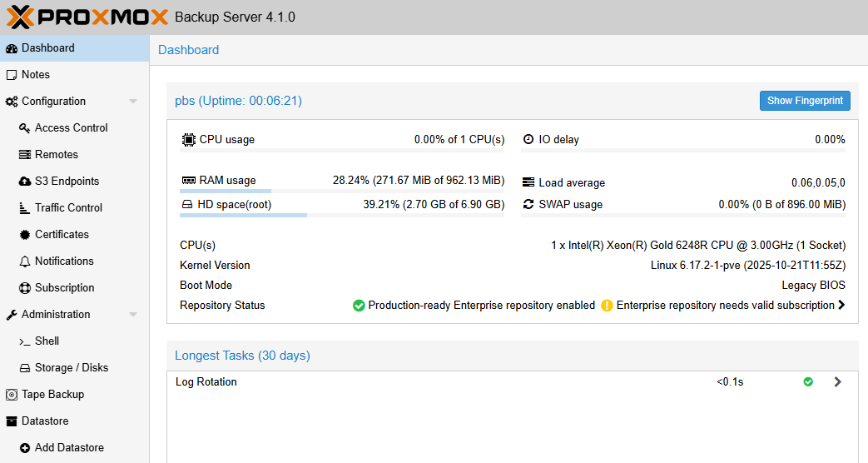Click the Tape Backup reel icon
Screen dimensions: 868x463
pyautogui.click(x=12, y=395)
